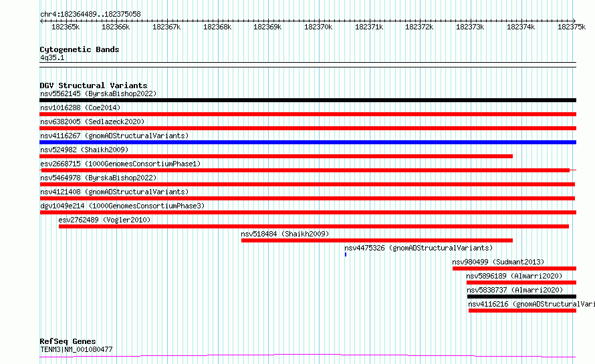Image resolution: width=595 pixels, height=364 pixels.
Task: Click the esv2762489 red variant bar
Action: pos(314,226)
